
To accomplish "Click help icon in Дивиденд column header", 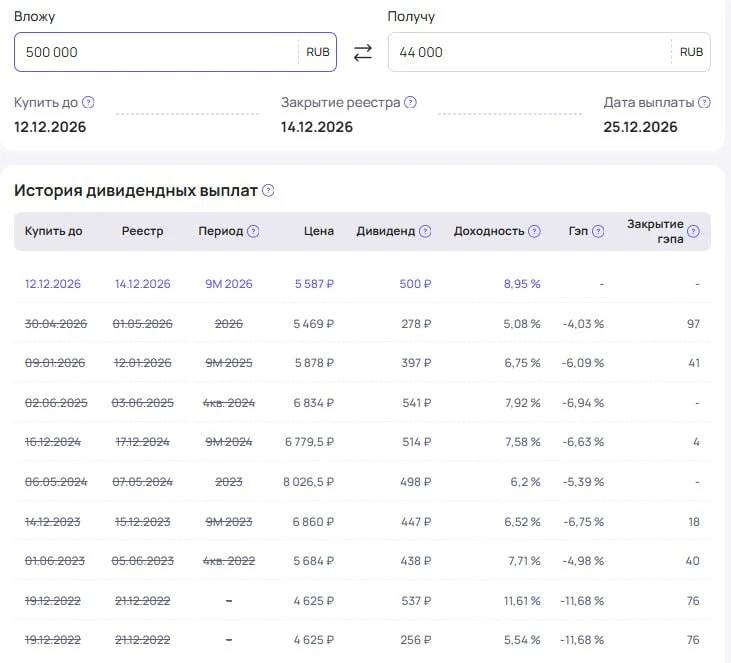I will coord(425,231).
